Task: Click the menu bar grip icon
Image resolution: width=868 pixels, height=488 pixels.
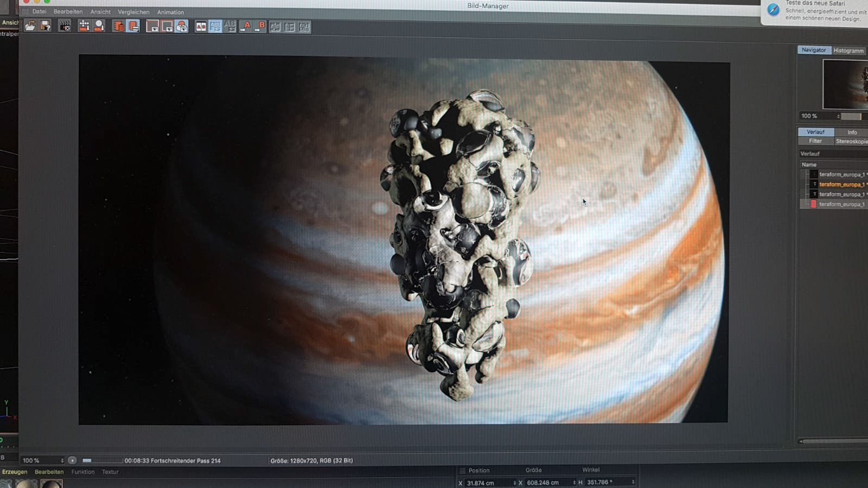Action: pyautogui.click(x=25, y=11)
